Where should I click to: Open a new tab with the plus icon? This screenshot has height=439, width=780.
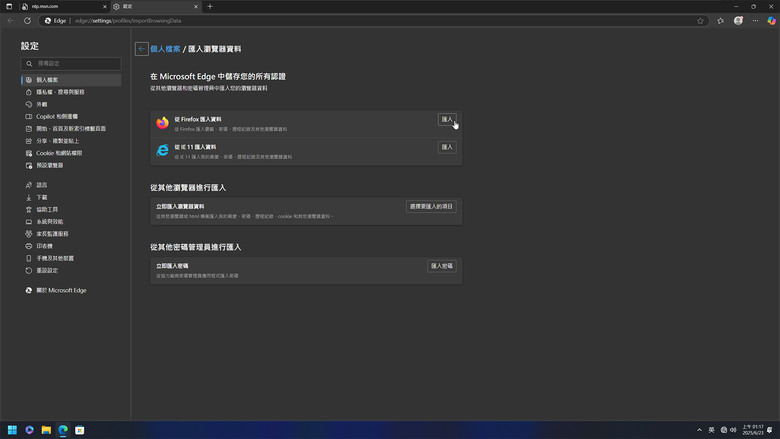(x=210, y=6)
